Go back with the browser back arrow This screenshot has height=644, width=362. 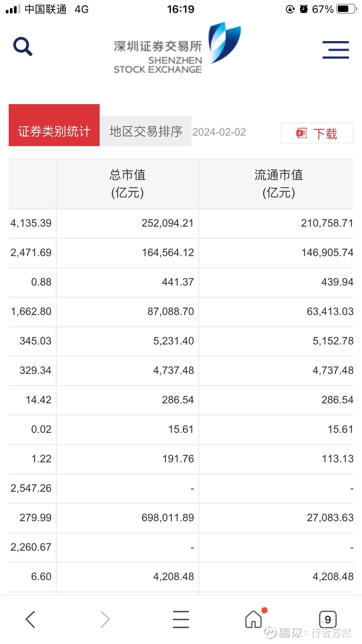[30, 619]
